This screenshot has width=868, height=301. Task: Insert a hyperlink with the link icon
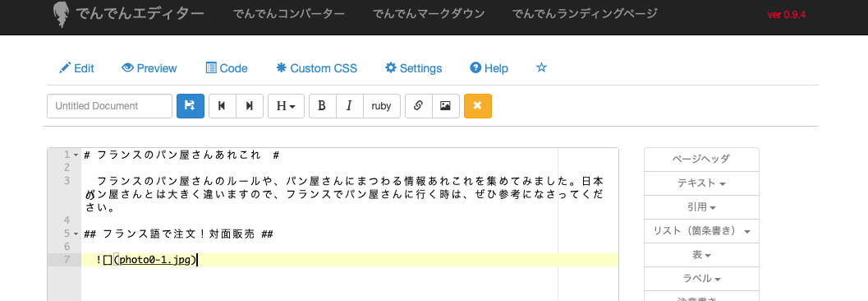pos(419,106)
